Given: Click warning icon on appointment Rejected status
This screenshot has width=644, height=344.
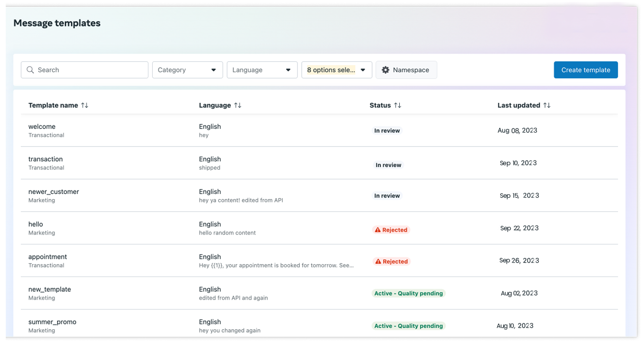Looking at the screenshot, I should (x=378, y=262).
